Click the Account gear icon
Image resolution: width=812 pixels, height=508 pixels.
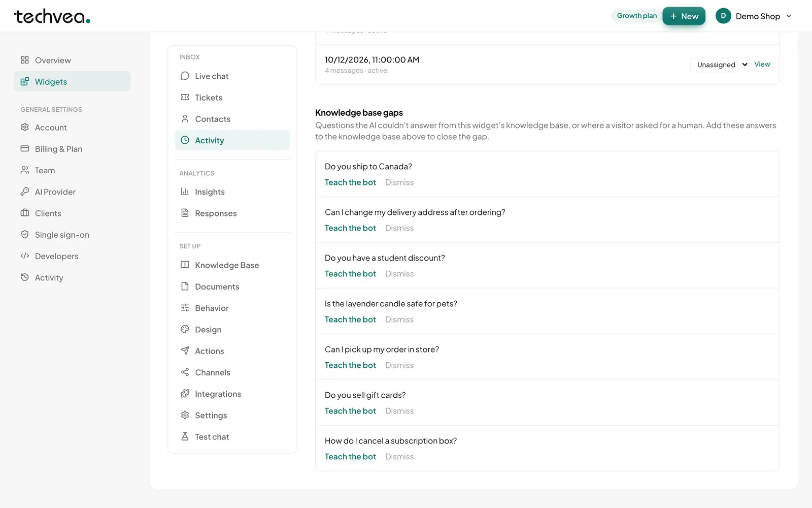[24, 127]
